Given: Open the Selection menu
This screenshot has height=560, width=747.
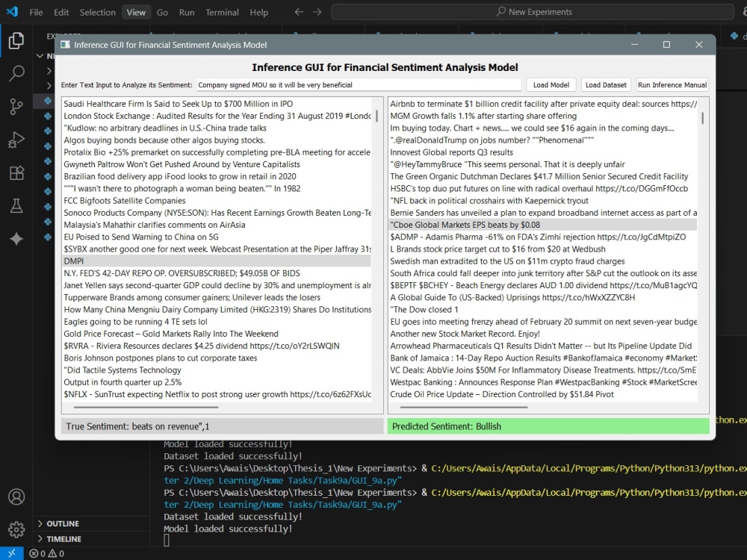Looking at the screenshot, I should point(97,13).
